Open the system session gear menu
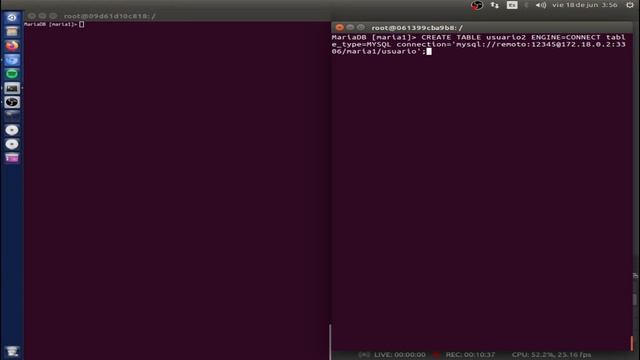 pyautogui.click(x=630, y=5)
